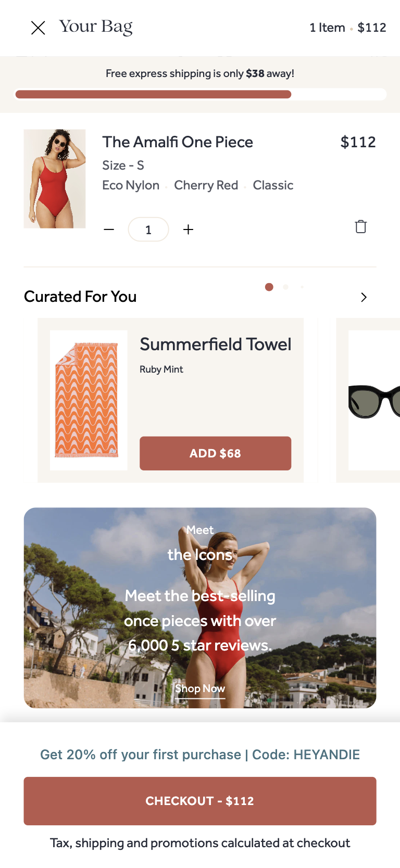
Task: Select second carousel pagination dot
Action: click(285, 287)
